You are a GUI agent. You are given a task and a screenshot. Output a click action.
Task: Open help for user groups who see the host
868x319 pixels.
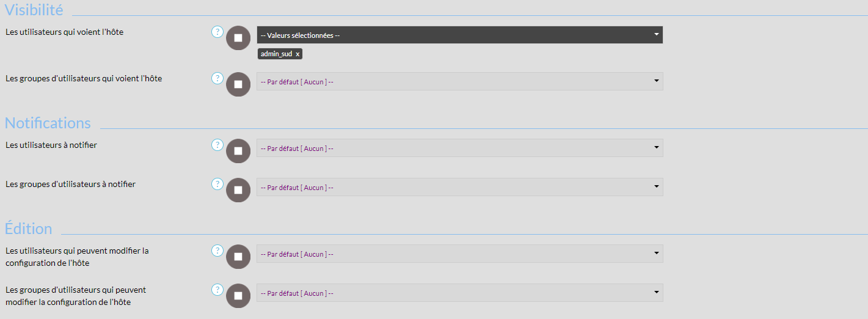coord(217,78)
